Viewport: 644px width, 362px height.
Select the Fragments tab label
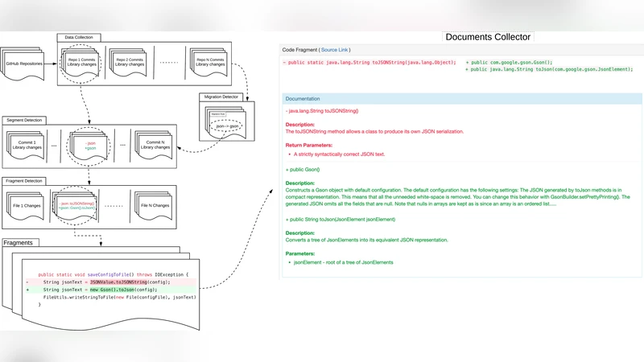(18, 242)
